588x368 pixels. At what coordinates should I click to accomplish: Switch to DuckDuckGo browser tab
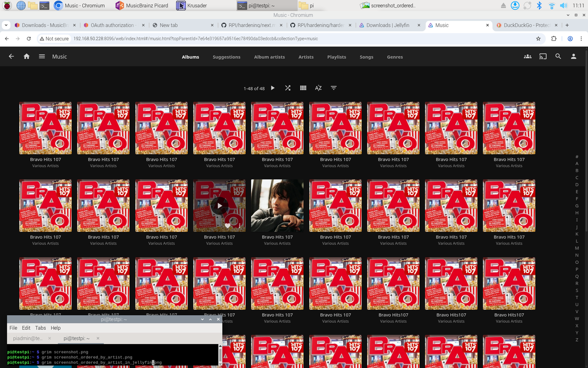click(527, 25)
